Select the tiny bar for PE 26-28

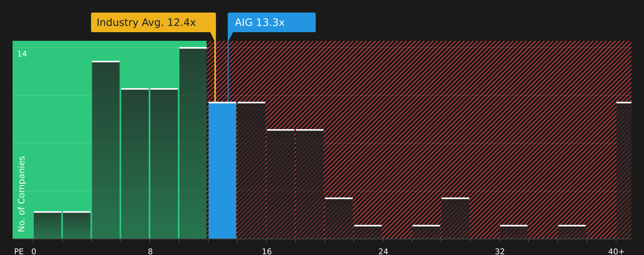[x=426, y=232]
